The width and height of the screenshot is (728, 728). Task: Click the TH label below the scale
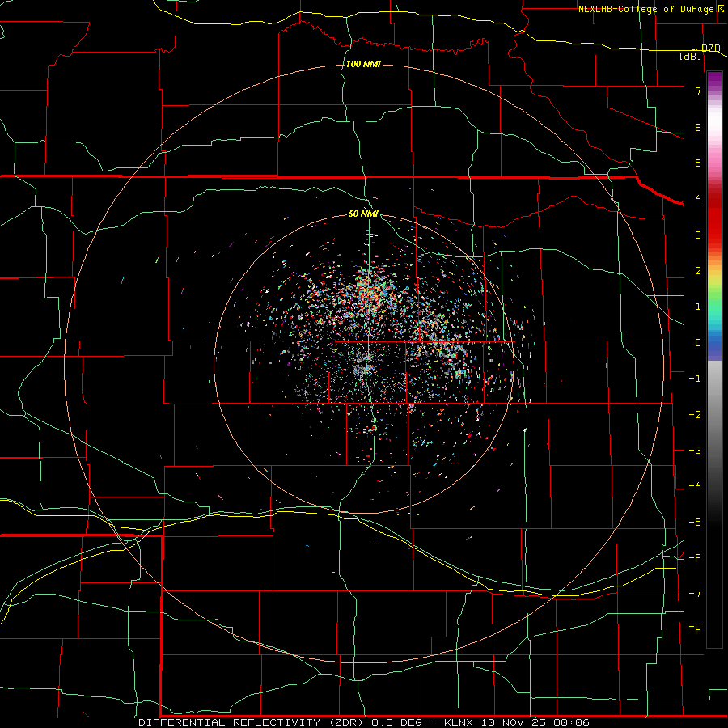tap(695, 630)
